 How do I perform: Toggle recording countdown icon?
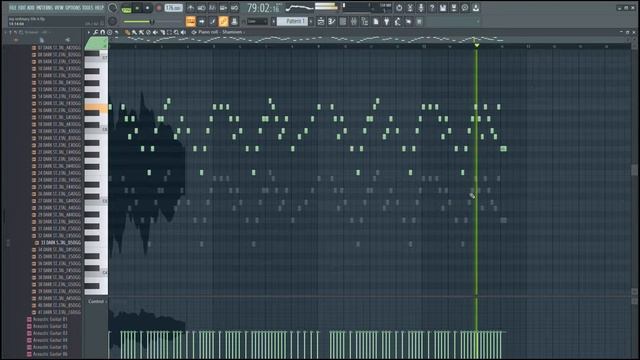[x=212, y=8]
